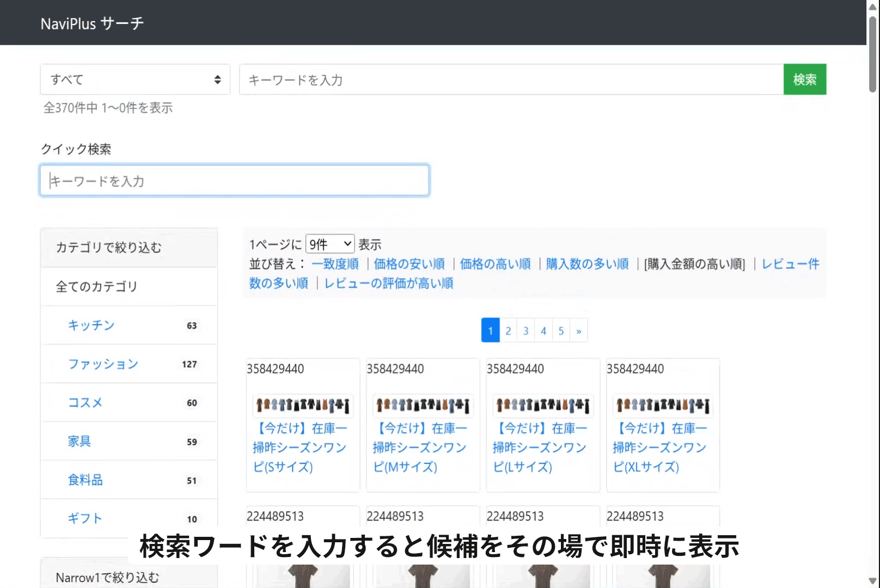Sort results by レビューの評価が高い順
The image size is (880, 588).
point(388,283)
